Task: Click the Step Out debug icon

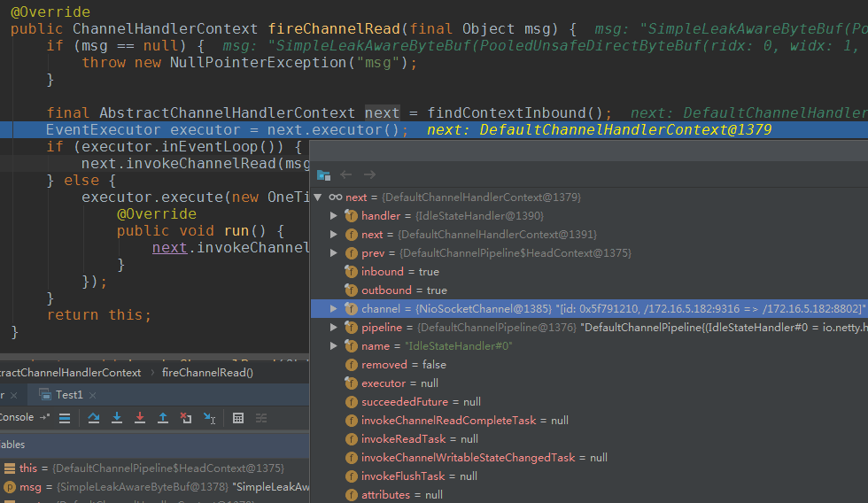Action: point(163,418)
